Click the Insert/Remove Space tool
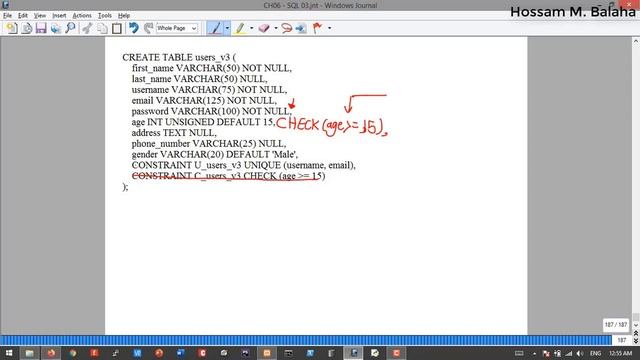The image size is (640, 360). (x=301, y=28)
